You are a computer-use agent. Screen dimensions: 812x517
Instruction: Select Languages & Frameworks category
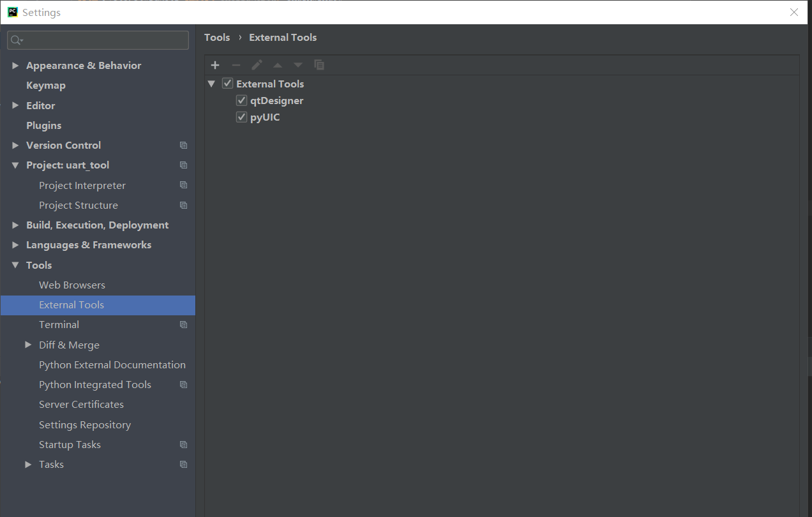point(89,245)
